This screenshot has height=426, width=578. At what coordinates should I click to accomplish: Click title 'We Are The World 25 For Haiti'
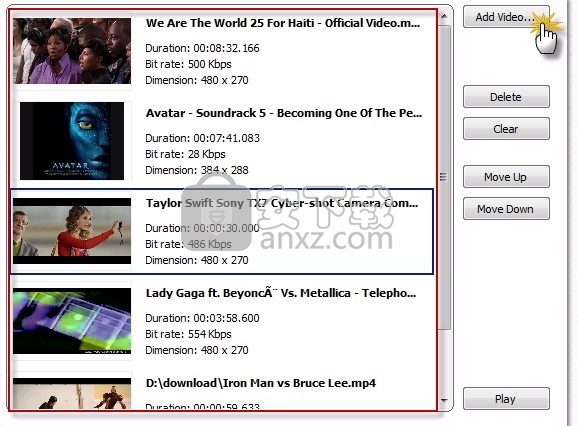click(283, 23)
